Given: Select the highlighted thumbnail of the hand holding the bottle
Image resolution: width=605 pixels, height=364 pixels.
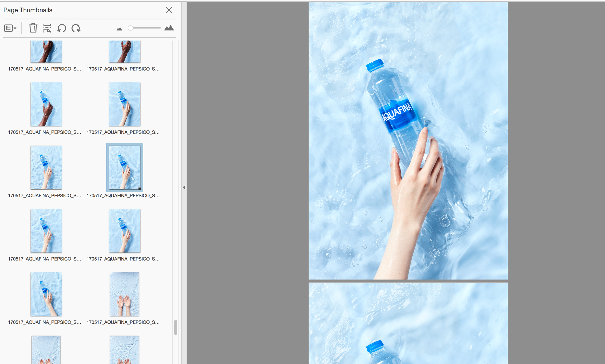Looking at the screenshot, I should [x=125, y=167].
